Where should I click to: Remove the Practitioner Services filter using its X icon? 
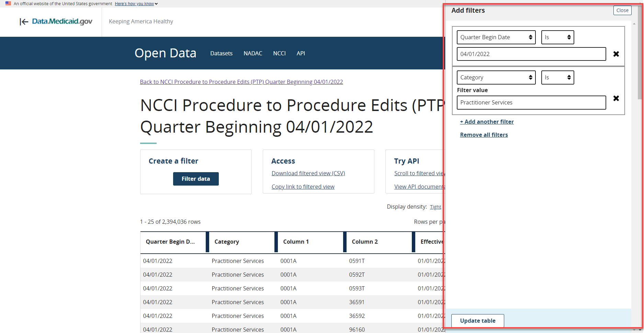[616, 99]
